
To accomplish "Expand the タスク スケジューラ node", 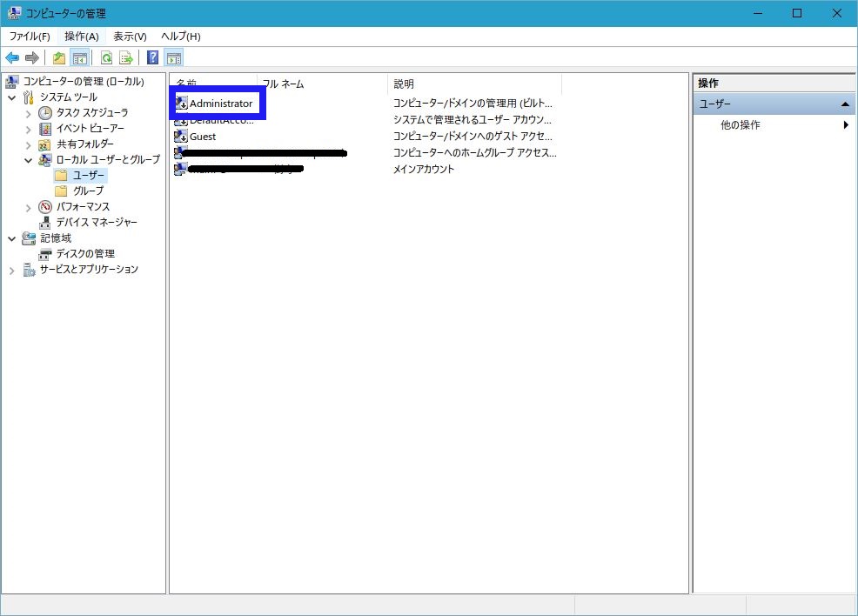I will pos(28,114).
